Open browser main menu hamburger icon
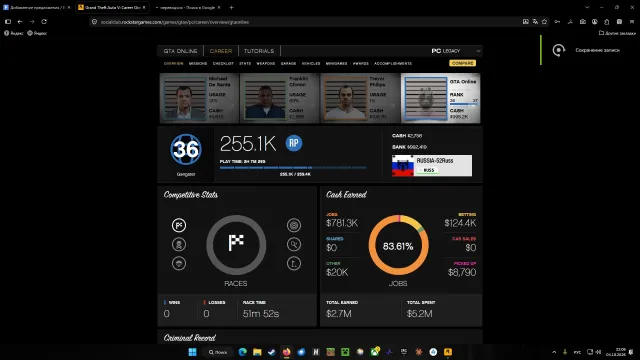 click(632, 22)
